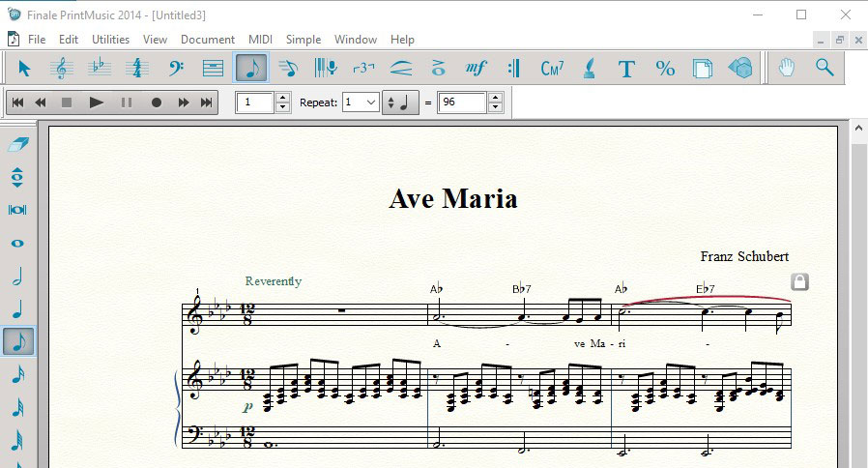The height and width of the screenshot is (468, 868).
Task: Open the View menu
Action: pos(155,40)
